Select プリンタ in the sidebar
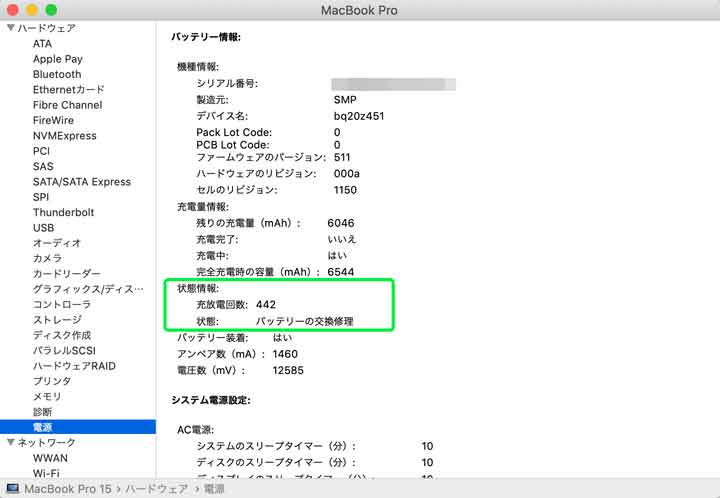 [x=52, y=381]
